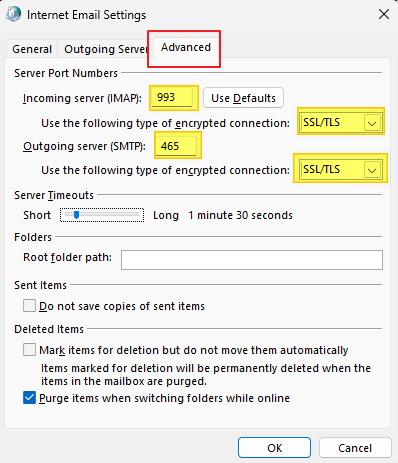This screenshot has height=463, width=398.
Task: Click the Use Defaults button
Action: click(x=243, y=98)
